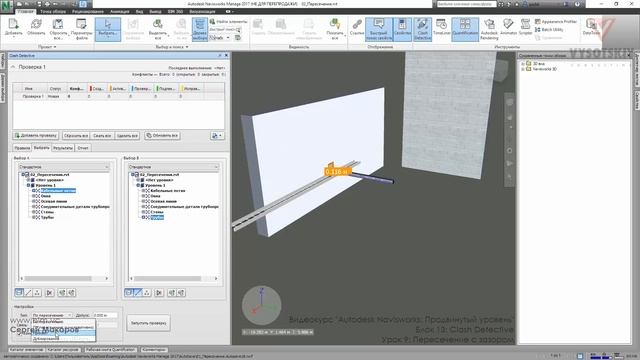Click Найти элементы (Find items)
This screenshot has width=640, height=360.
[x=228, y=21]
